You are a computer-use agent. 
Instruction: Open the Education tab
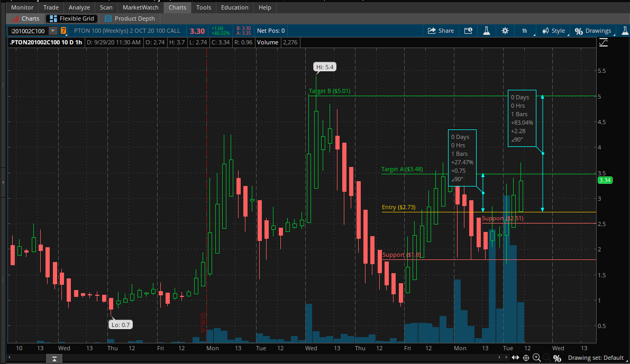coord(235,7)
